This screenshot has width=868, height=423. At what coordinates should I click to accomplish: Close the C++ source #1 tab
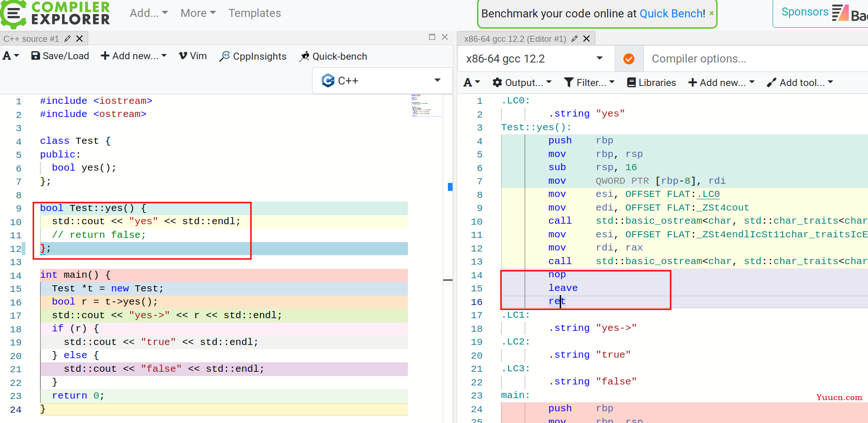click(79, 39)
